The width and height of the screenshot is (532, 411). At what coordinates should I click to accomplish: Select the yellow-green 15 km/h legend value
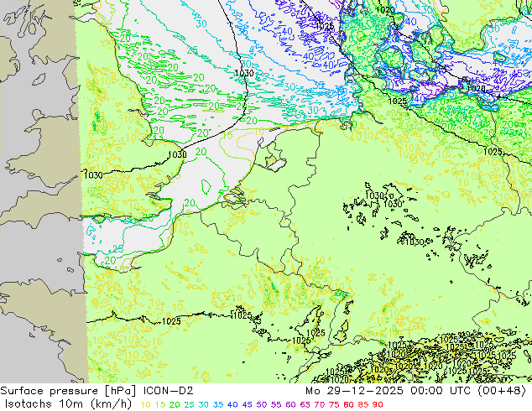click(x=160, y=404)
